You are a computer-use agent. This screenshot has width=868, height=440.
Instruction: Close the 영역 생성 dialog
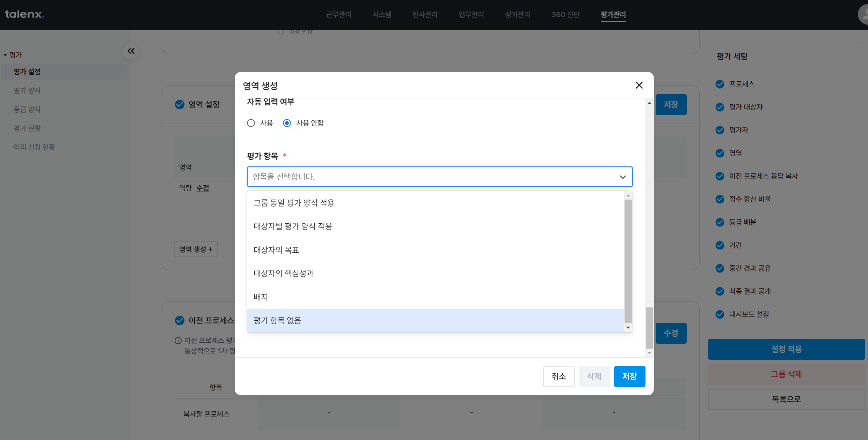point(639,85)
